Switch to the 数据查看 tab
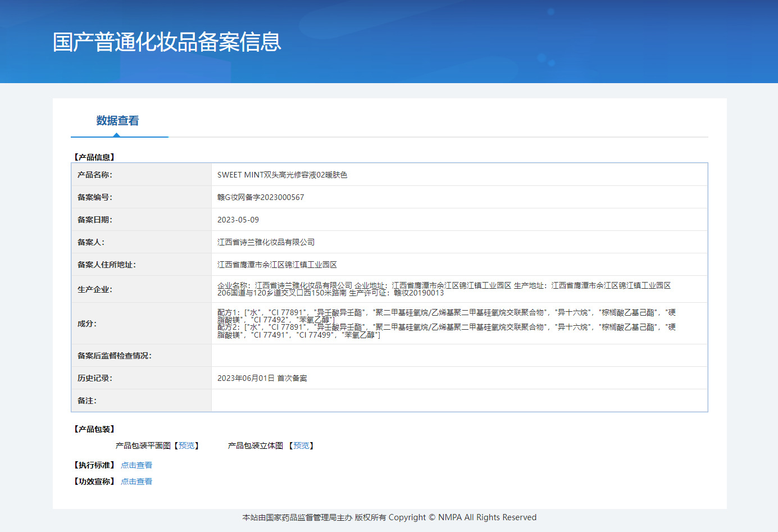Image resolution: width=778 pixels, height=532 pixels. click(117, 121)
